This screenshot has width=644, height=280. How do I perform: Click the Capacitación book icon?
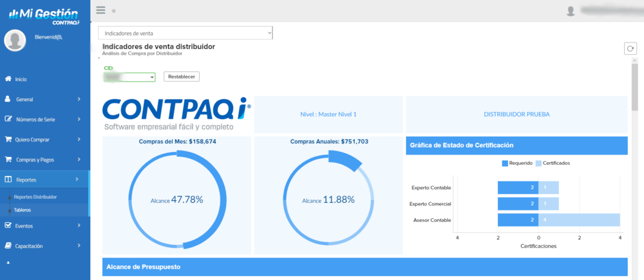[8, 246]
